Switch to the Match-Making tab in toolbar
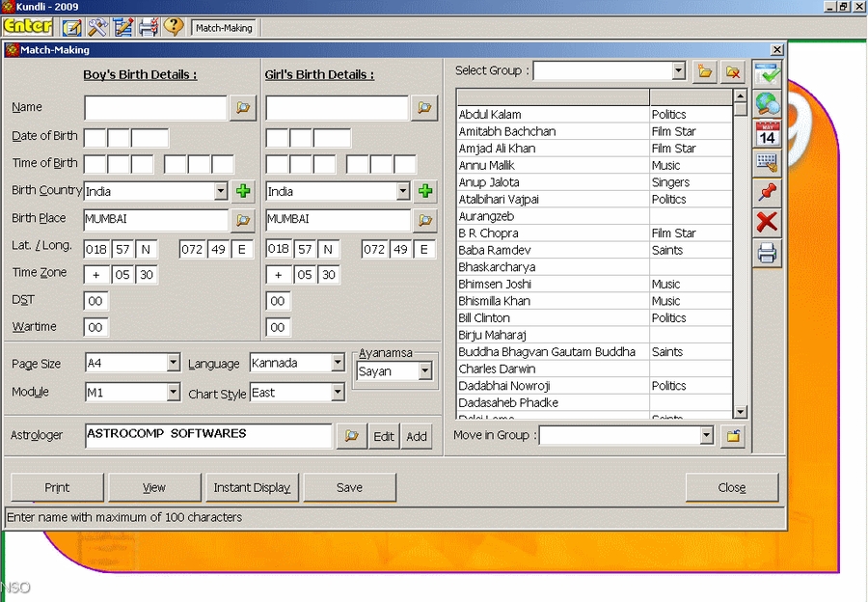868x602 pixels. (224, 28)
